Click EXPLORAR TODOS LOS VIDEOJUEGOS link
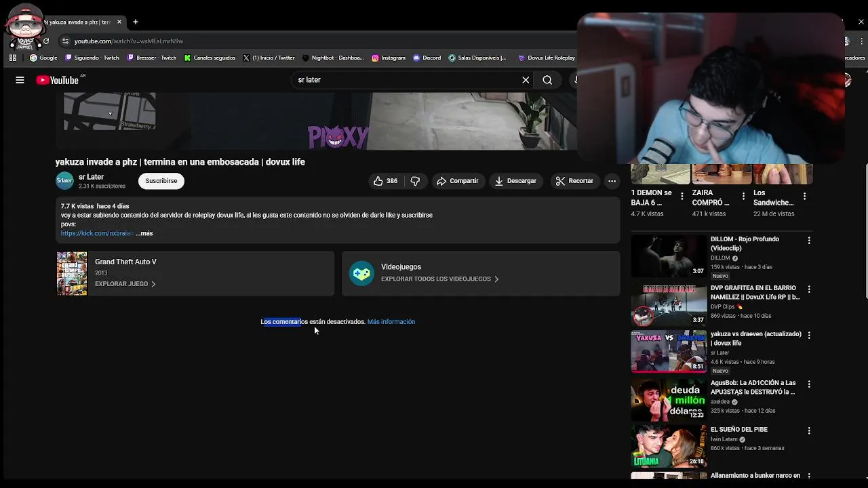Image resolution: width=868 pixels, height=488 pixels. tap(439, 279)
